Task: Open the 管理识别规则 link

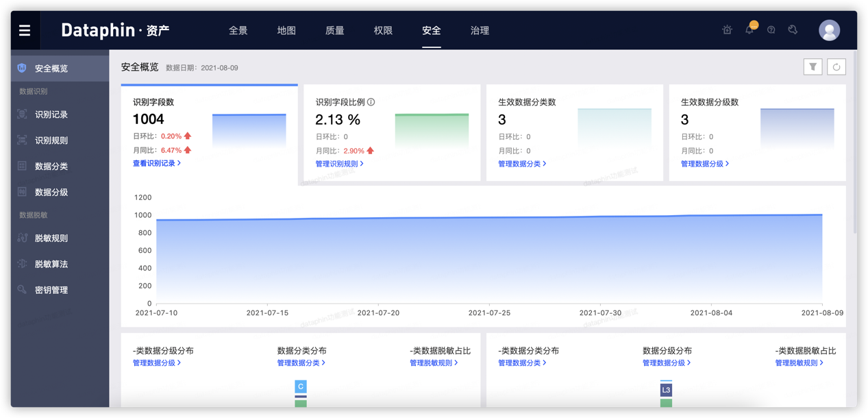Action: (x=340, y=164)
